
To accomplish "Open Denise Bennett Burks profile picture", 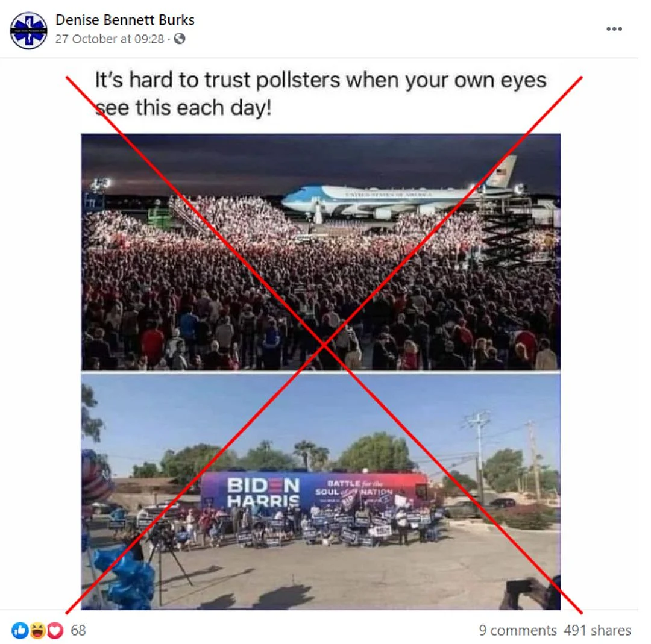I will coord(29,30).
